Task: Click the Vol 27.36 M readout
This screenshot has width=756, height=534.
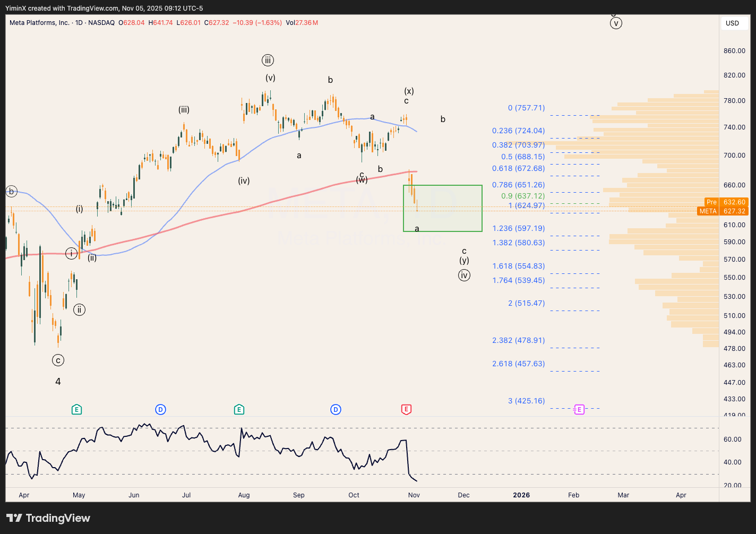Action: (302, 23)
